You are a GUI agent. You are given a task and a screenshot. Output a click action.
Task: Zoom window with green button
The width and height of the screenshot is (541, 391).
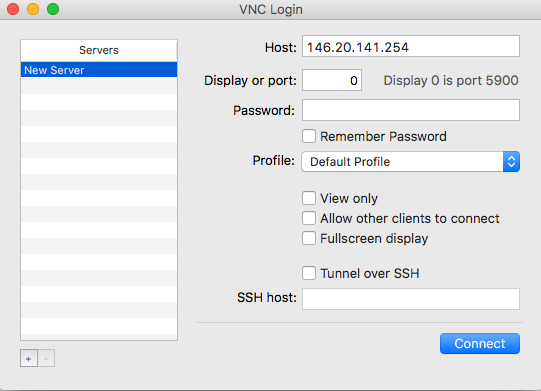53,9
